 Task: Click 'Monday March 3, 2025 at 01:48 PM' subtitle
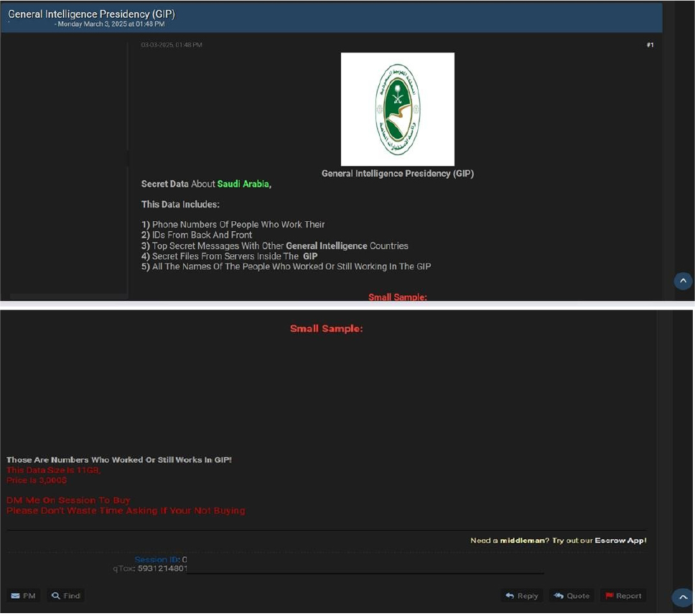pyautogui.click(x=111, y=24)
